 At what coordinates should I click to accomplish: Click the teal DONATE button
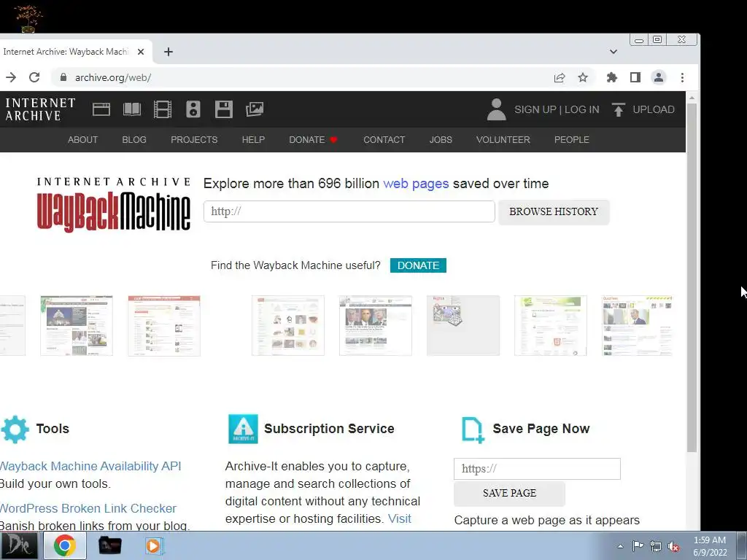click(418, 265)
